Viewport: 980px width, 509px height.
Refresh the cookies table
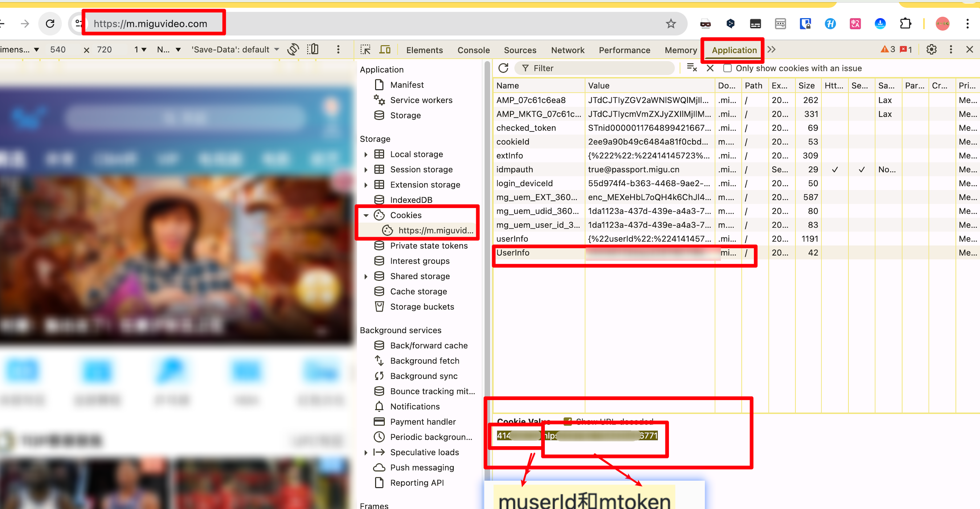503,68
